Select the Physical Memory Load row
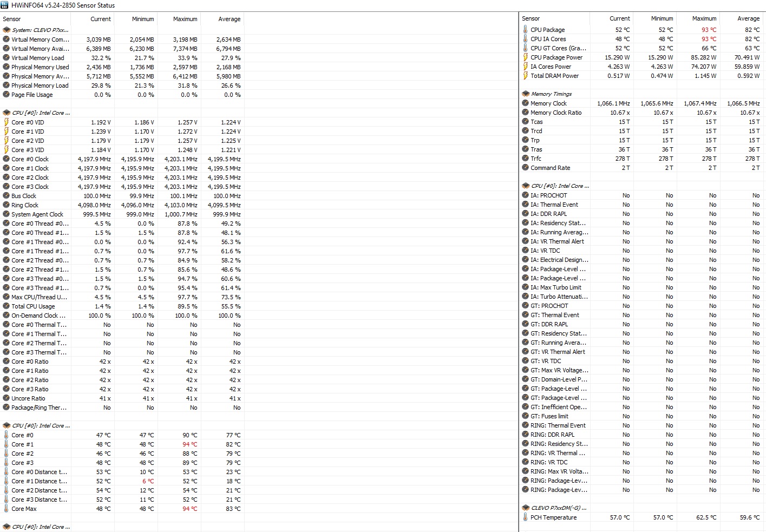Screen dimensions: 766x532 (122, 85)
